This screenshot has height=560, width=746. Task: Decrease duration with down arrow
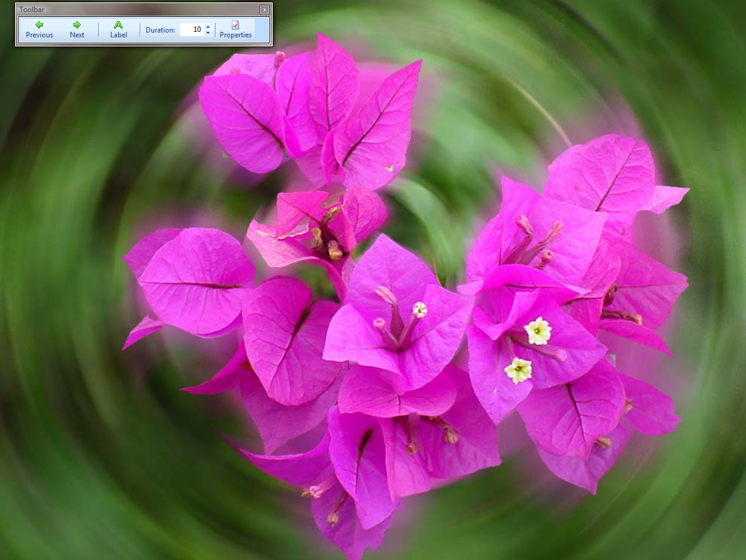pyautogui.click(x=208, y=33)
